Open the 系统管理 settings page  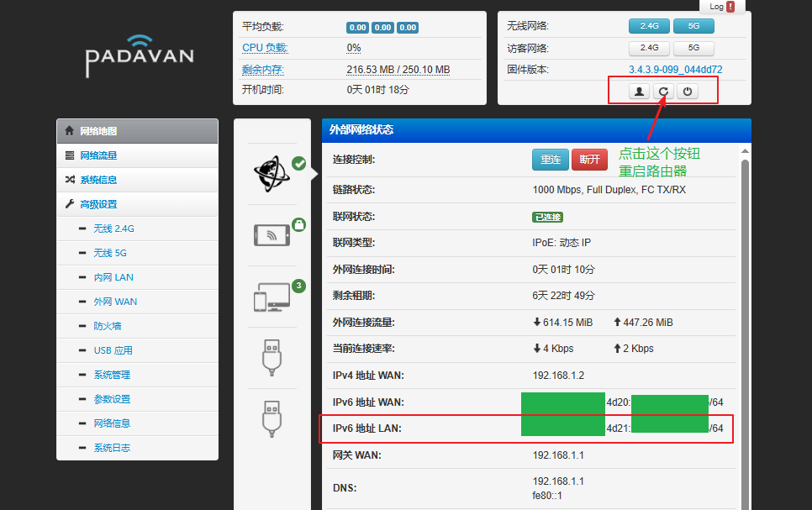[x=137, y=375]
